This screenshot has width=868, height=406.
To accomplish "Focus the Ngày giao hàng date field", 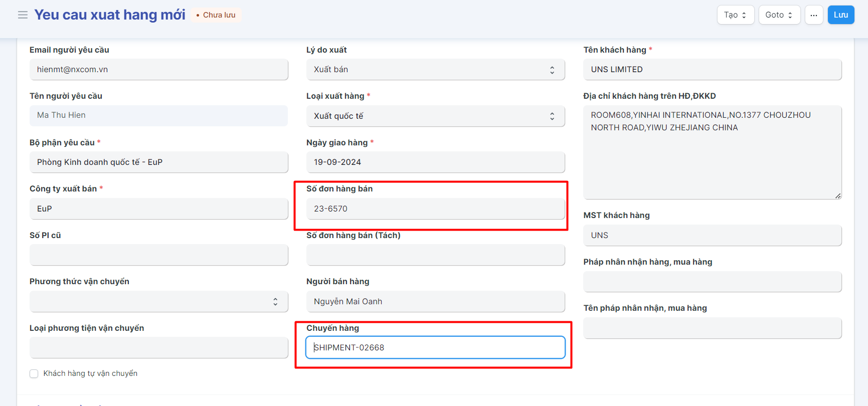I will (x=435, y=162).
